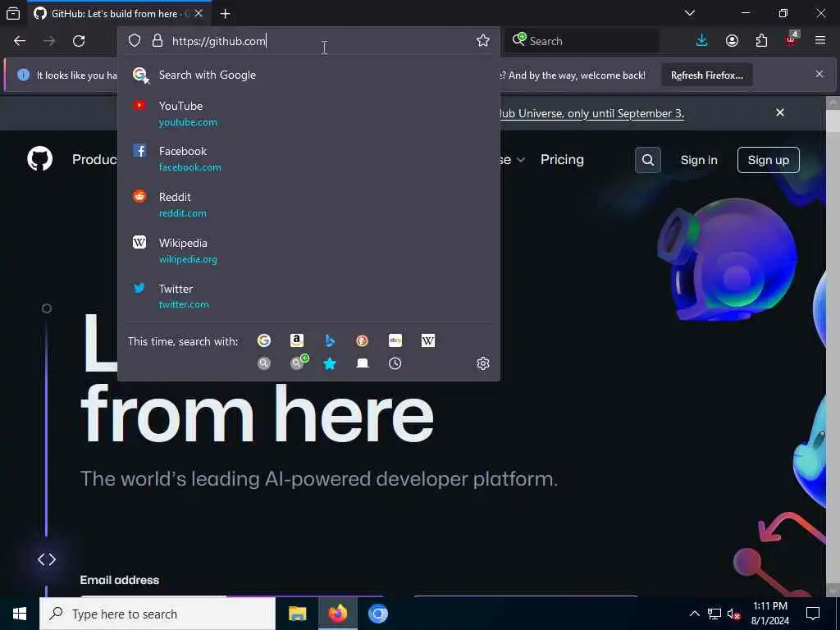Open the Extensions puzzle icon
This screenshot has width=840, height=630.
click(x=761, y=41)
